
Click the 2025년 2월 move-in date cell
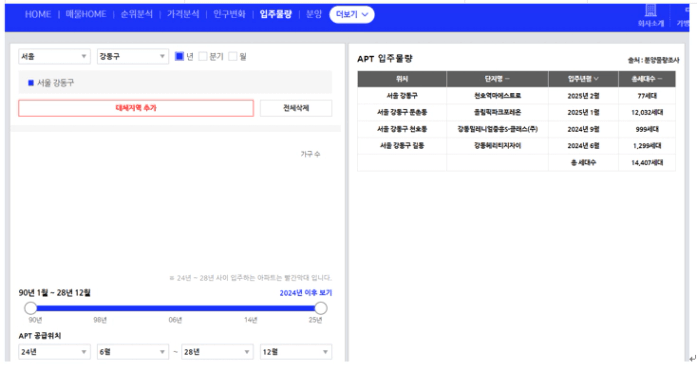coord(583,96)
